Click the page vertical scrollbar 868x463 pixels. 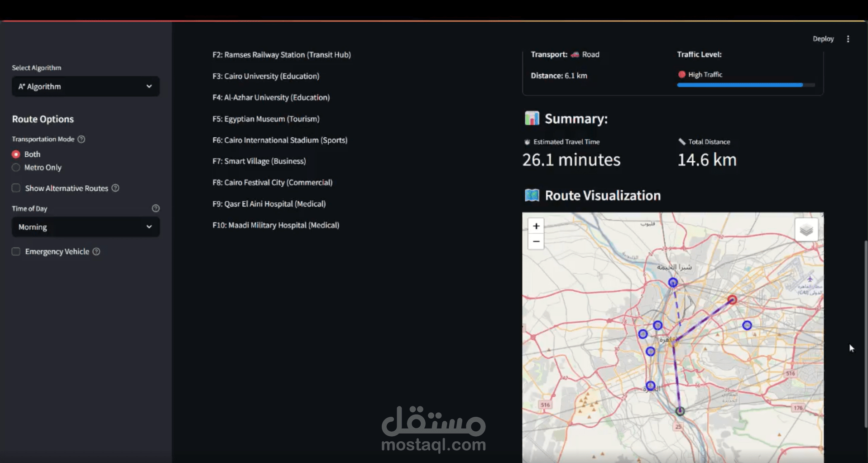(x=866, y=334)
